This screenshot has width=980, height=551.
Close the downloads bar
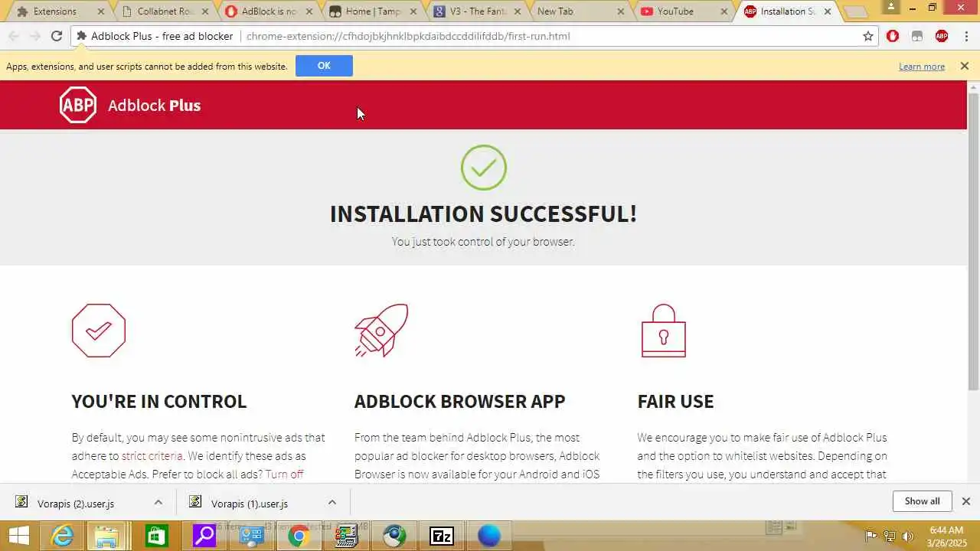966,501
